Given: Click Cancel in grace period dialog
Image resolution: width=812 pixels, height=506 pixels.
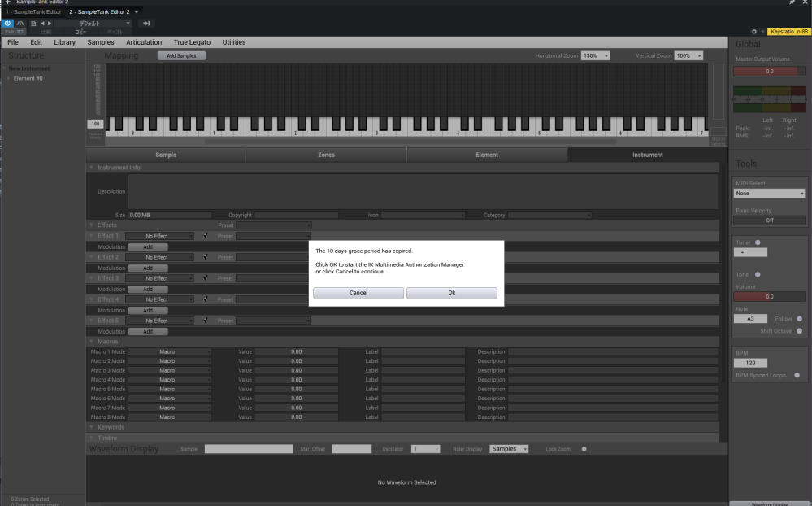Looking at the screenshot, I should coord(358,293).
